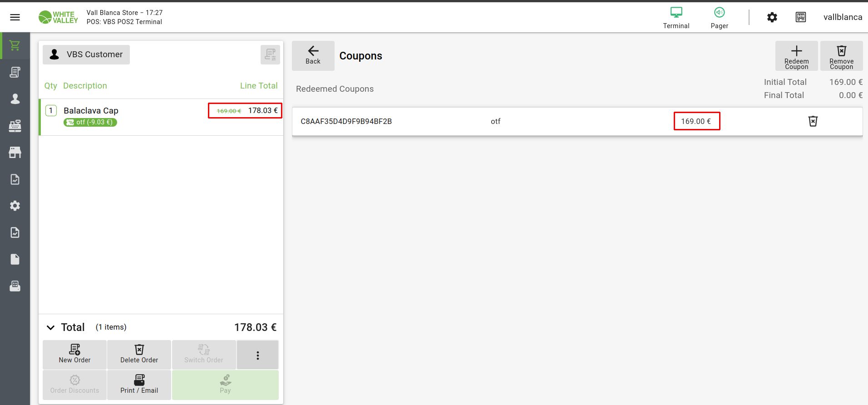Click Delete Order button
This screenshot has width=868, height=405.
coord(139,355)
